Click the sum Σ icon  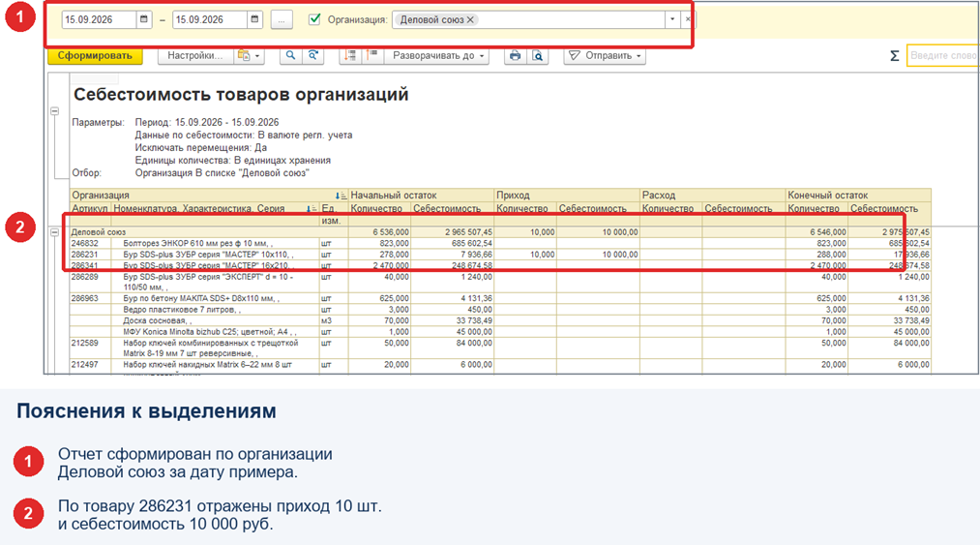(x=894, y=56)
